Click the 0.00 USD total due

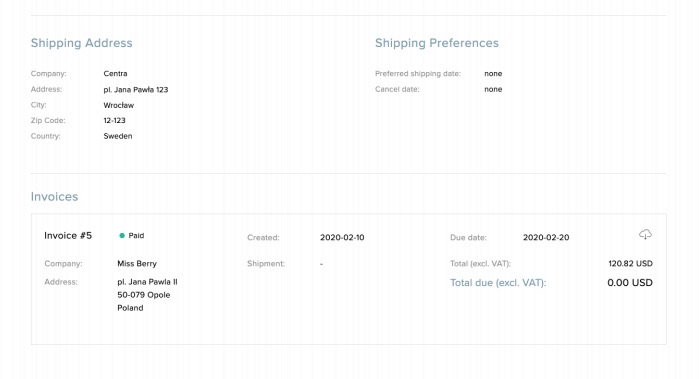(x=629, y=283)
